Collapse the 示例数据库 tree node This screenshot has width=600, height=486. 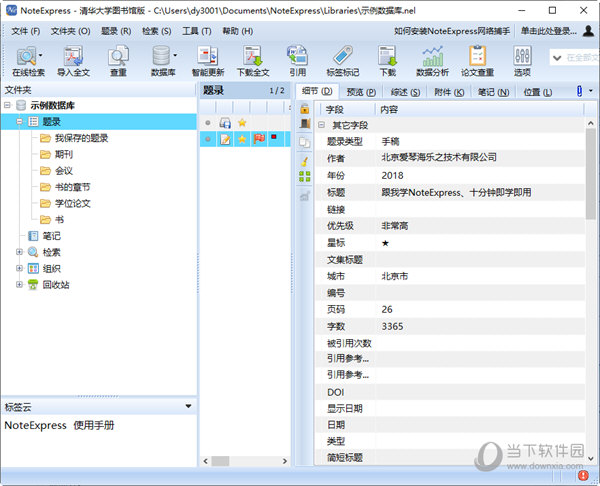[x=8, y=105]
